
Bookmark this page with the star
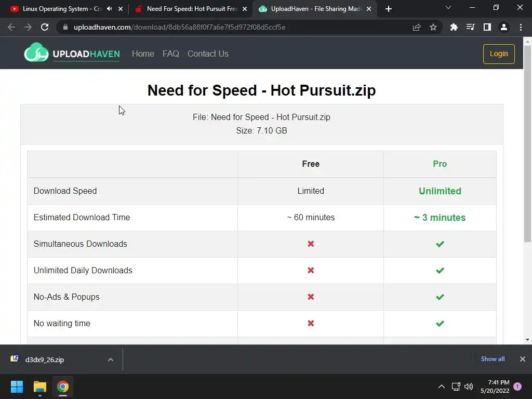coord(433,27)
